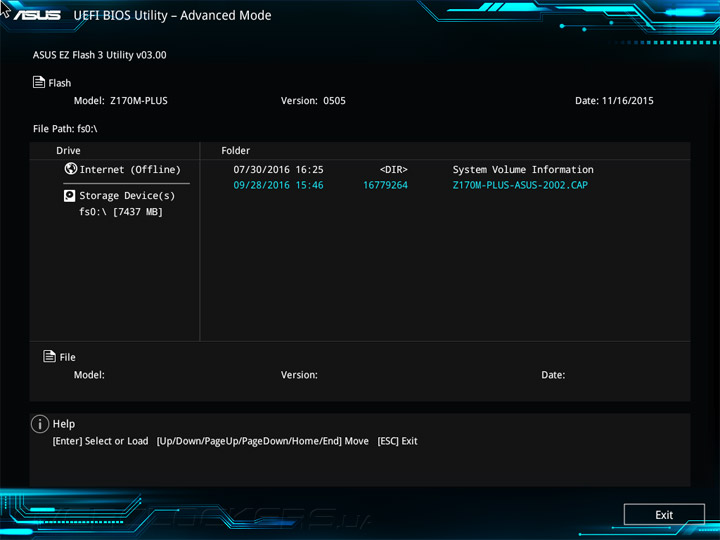Image resolution: width=720 pixels, height=540 pixels.
Task: Select Z170M-PLUS-ASUS-2002.CAP file
Action: (x=520, y=185)
